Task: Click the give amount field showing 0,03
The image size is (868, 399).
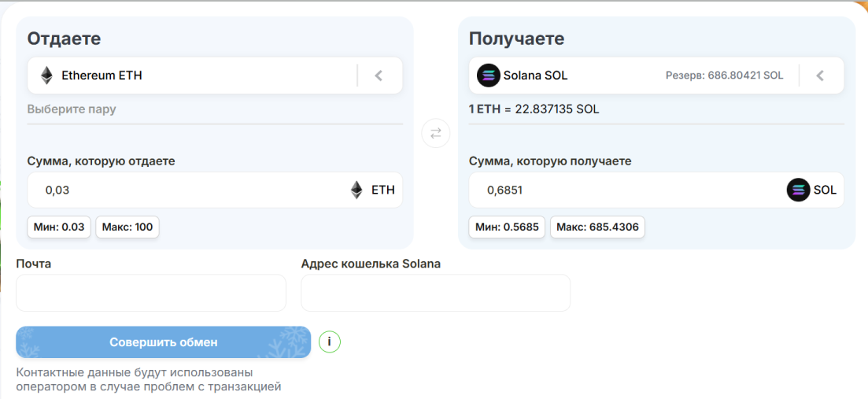Action: tap(189, 190)
